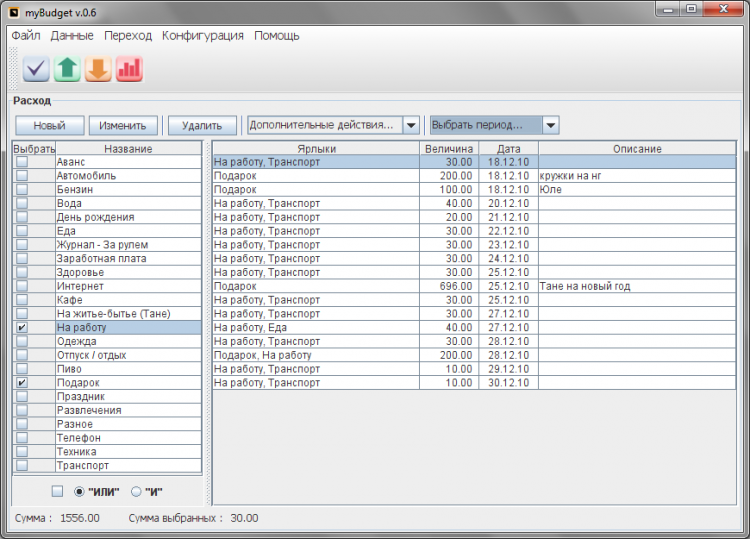Sort by the Величина column header

[449, 149]
